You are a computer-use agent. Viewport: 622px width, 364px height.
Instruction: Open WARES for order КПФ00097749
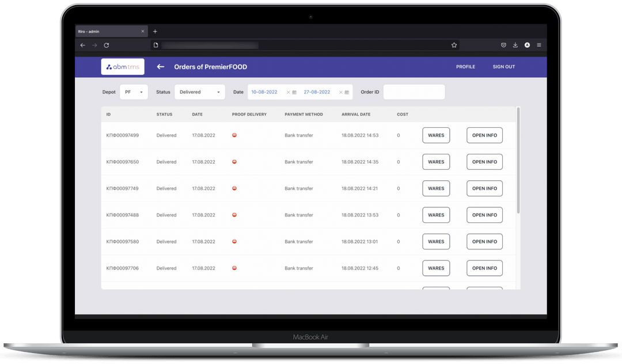coord(436,188)
